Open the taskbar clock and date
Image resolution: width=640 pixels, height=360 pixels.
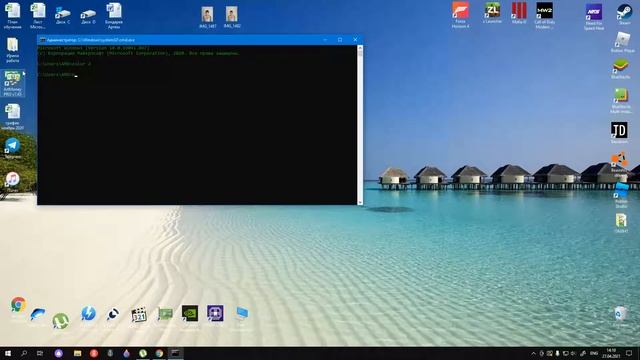pyautogui.click(x=611, y=353)
